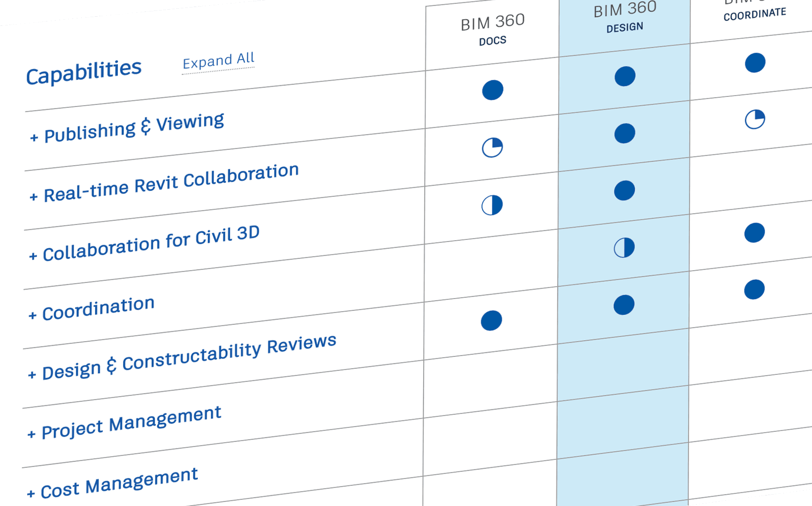Click Design half-circle icon in Coordination row
This screenshot has width=812, height=506.
[x=624, y=248]
